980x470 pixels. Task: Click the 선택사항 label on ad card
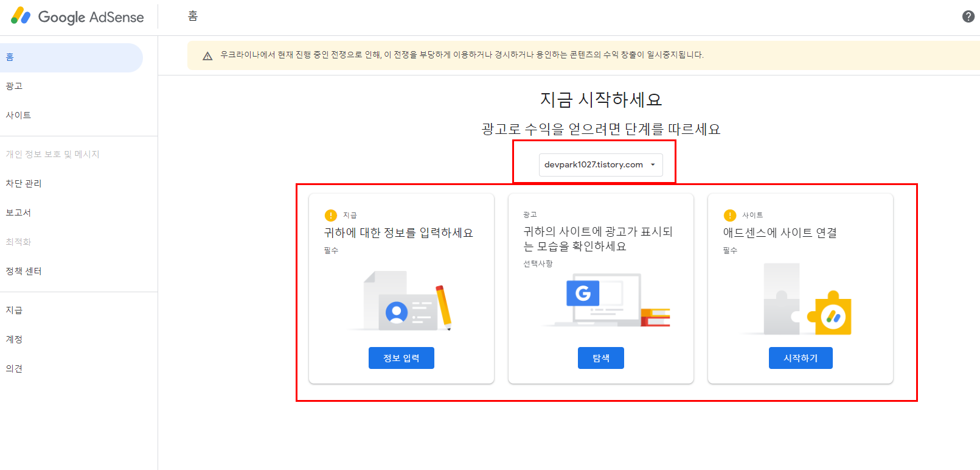538,264
